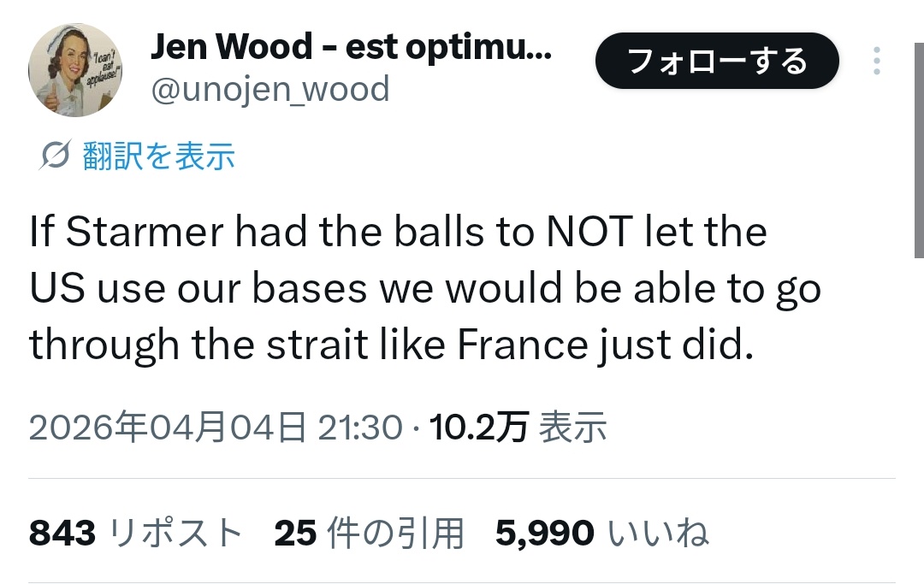
Task: Open Jen Wood's profile picture
Action: [75, 70]
